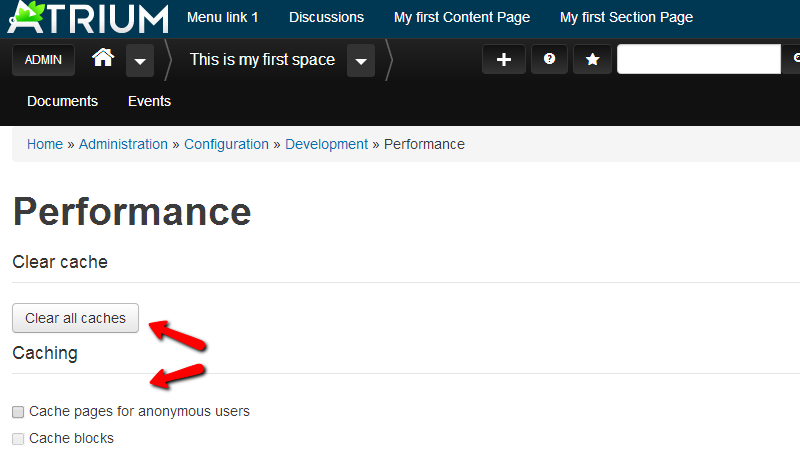The image size is (800, 450).
Task: Follow the Administration breadcrumb link
Action: pyautogui.click(x=123, y=144)
